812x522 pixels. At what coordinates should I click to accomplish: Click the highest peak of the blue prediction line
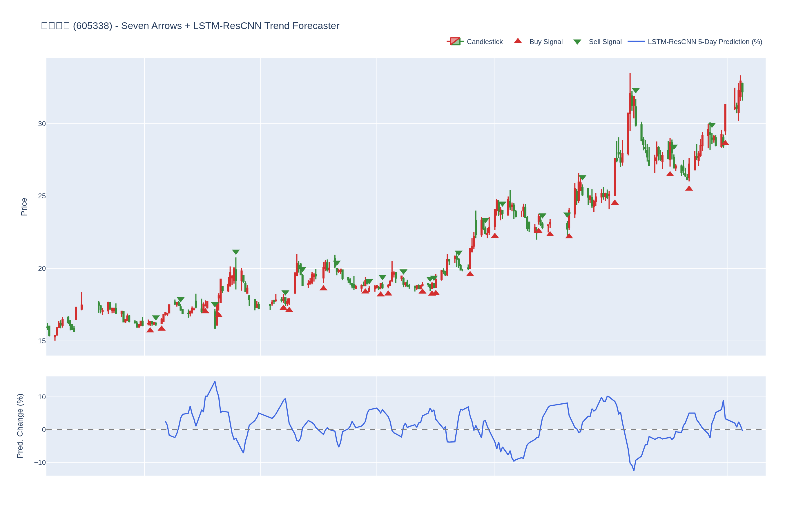[x=215, y=382]
